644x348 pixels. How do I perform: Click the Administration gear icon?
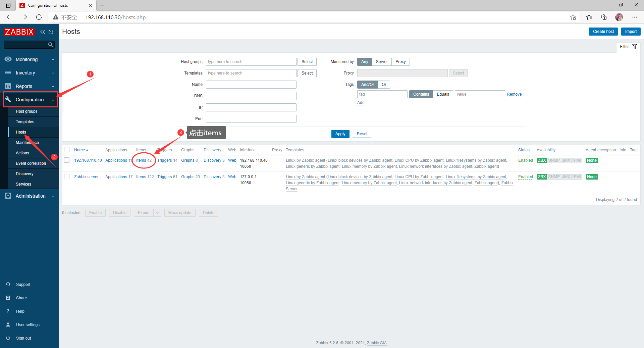(8, 196)
